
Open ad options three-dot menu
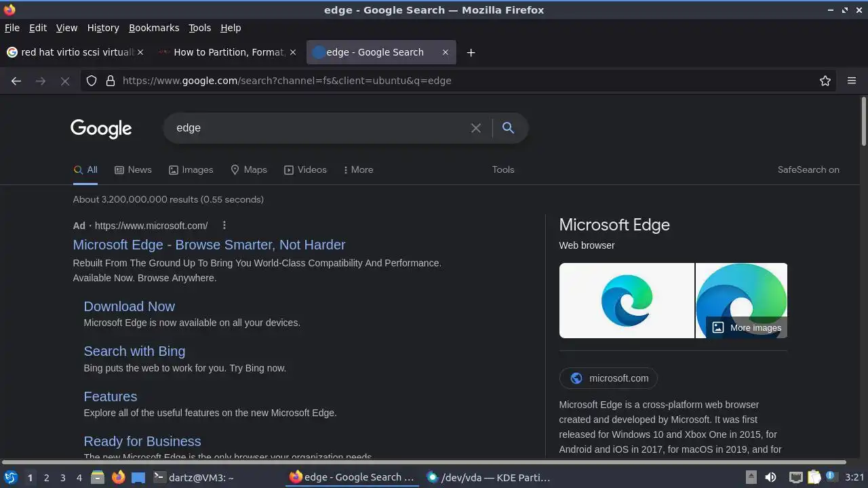click(224, 226)
